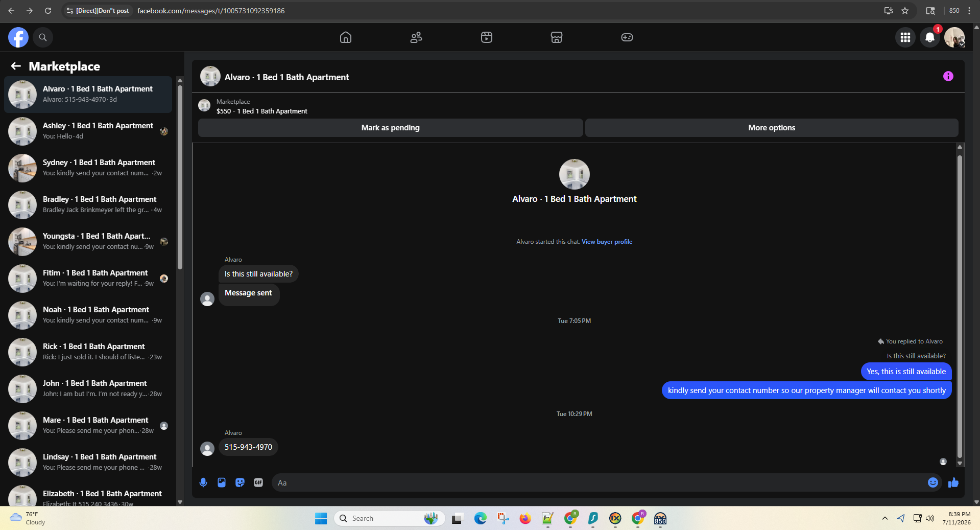Open the browser three-dot menu
Screen dimensions: 980x530
point(969,11)
